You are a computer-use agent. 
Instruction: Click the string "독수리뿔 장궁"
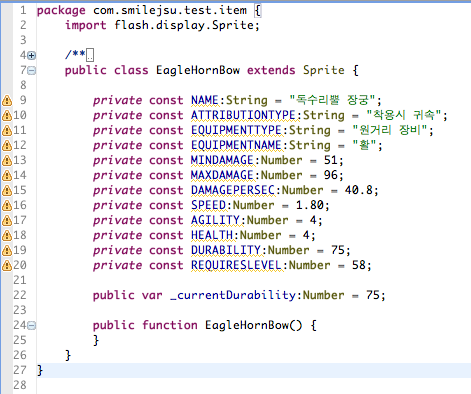332,100
